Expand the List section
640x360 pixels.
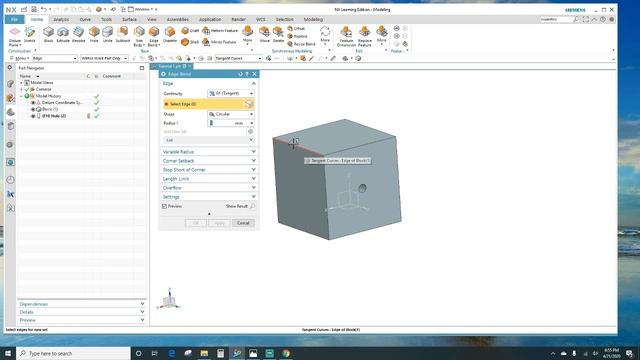(209, 140)
